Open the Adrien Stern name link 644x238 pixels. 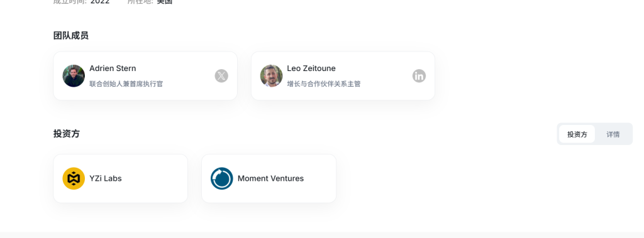(113, 68)
